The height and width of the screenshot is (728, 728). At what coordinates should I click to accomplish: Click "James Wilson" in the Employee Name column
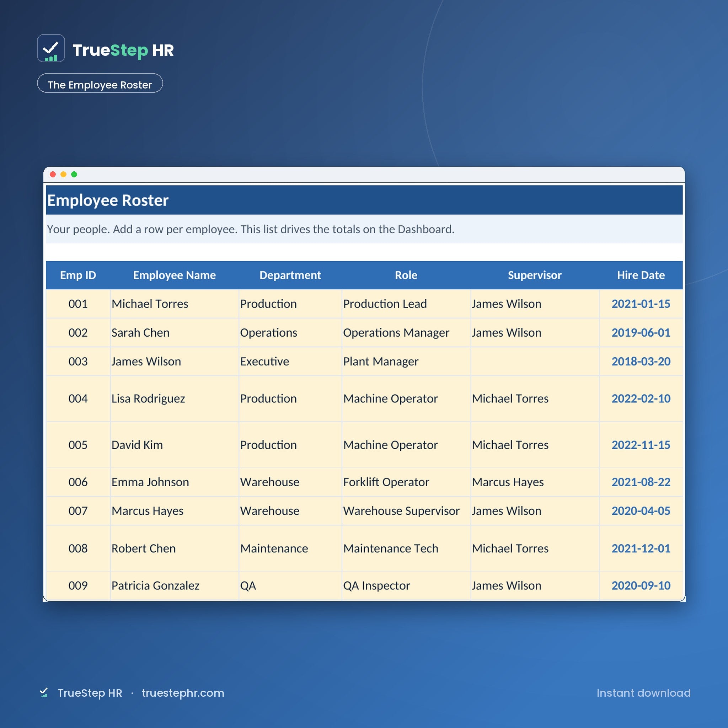[175, 362]
